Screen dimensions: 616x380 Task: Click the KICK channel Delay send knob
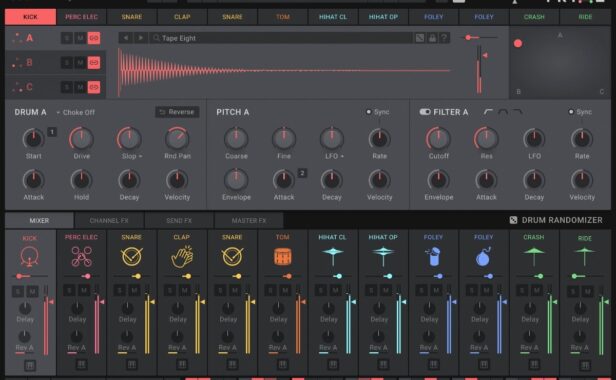pyautogui.click(x=25, y=308)
